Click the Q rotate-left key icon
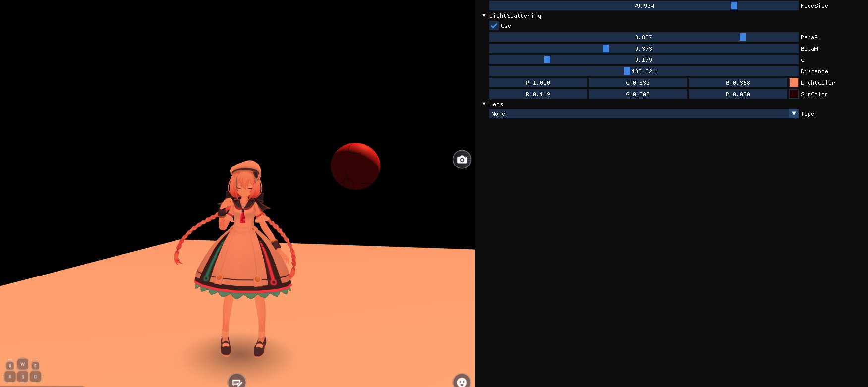Image resolution: width=868 pixels, height=387 pixels. coord(10,366)
